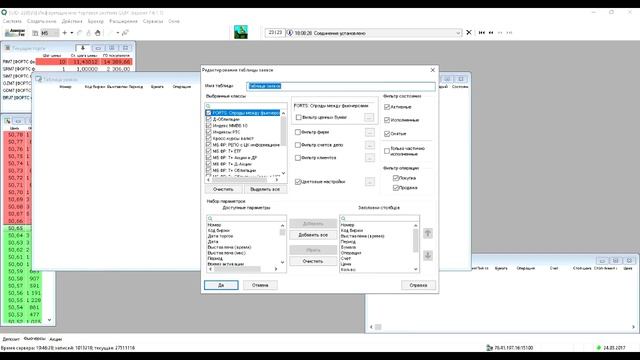The width and height of the screenshot is (640, 360).
Task: Toggle the Цветовые настройки checkbox
Action: [x=298, y=182]
